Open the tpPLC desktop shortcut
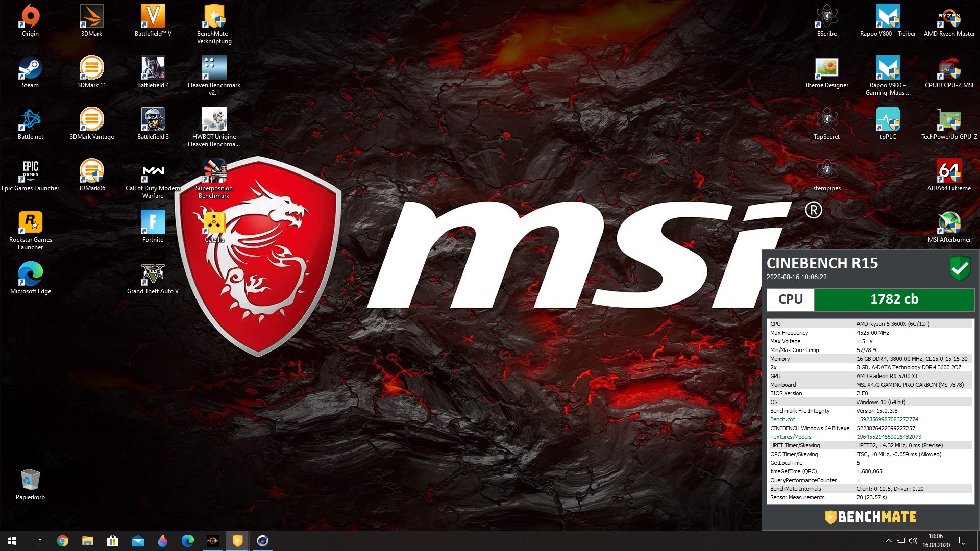Screen dimensions: 980x551 tap(888, 124)
